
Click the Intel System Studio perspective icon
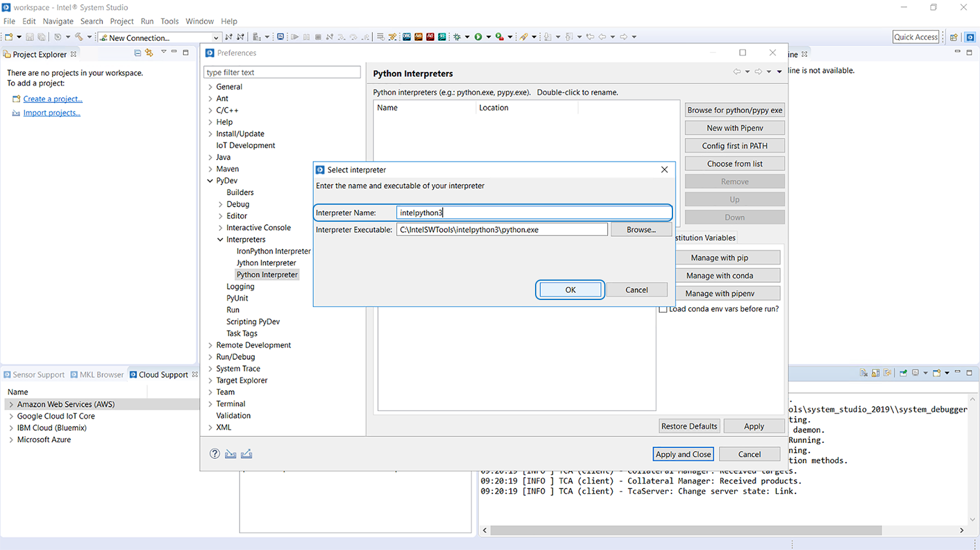tap(970, 37)
